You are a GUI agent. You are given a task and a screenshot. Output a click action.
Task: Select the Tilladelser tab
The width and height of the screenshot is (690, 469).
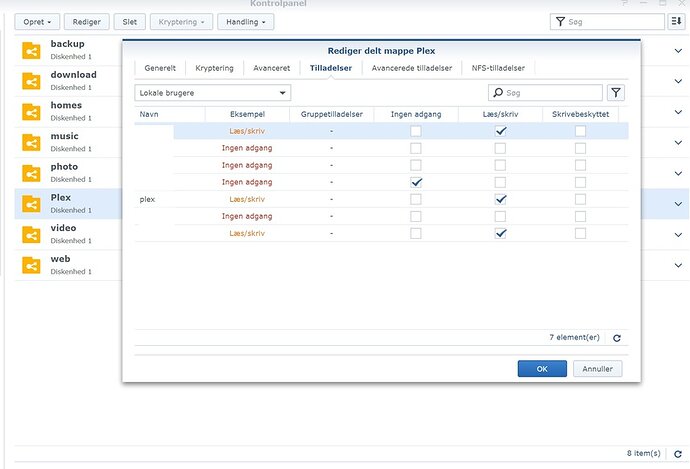point(331,68)
